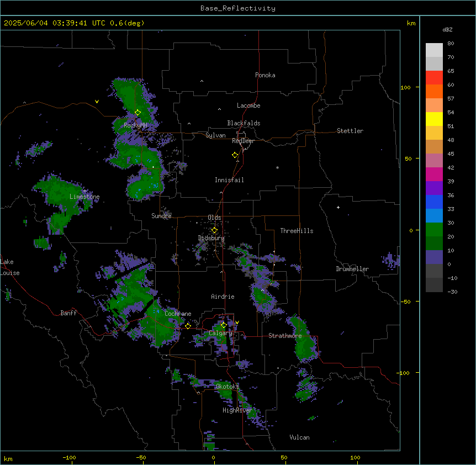Click the RedDeer city label

(x=243, y=141)
